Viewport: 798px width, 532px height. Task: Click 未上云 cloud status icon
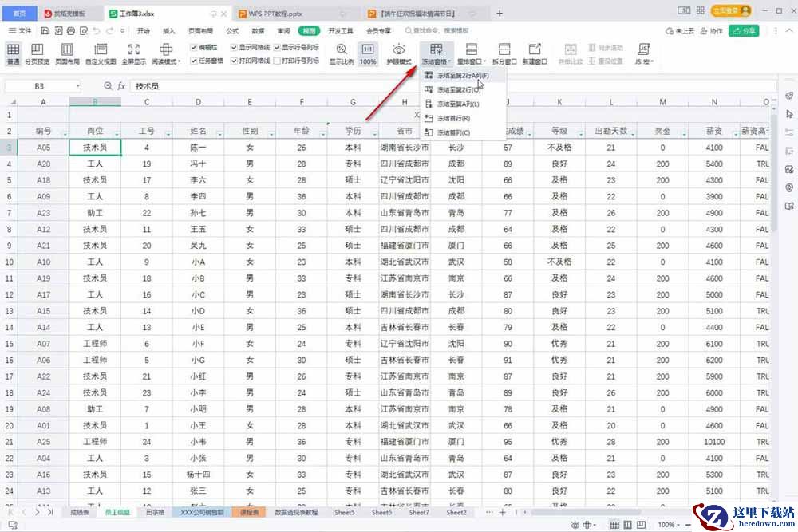679,31
